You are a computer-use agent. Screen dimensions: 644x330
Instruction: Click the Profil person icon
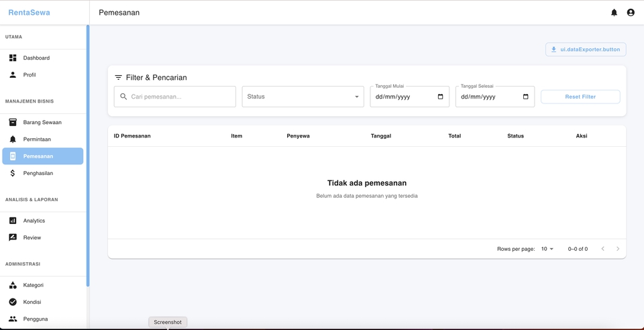(x=13, y=75)
